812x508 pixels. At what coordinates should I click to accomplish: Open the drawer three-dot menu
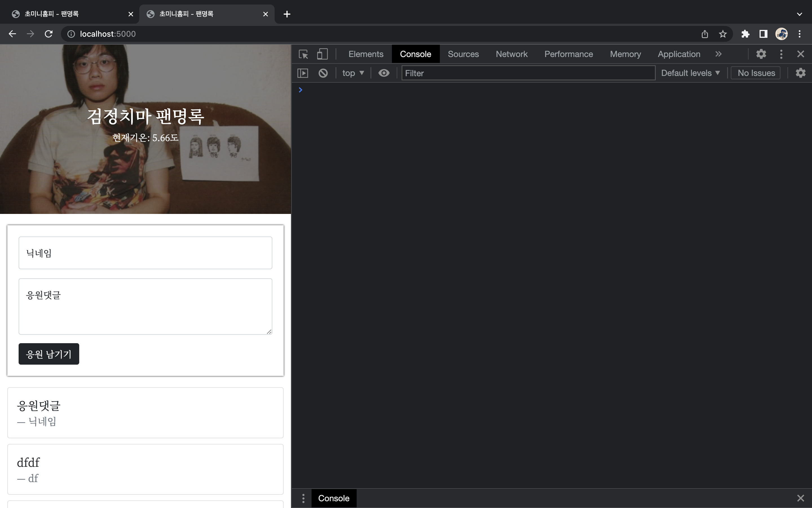(x=303, y=498)
